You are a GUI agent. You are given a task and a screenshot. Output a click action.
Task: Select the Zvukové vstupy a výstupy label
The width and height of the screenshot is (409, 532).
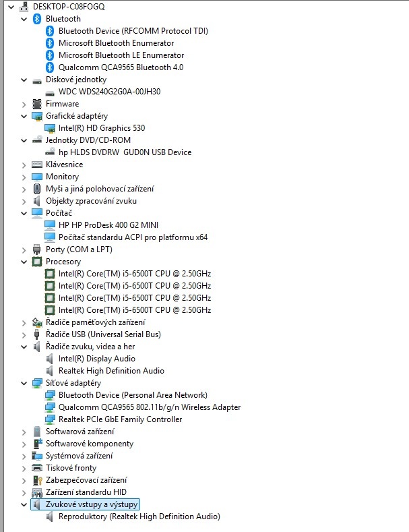pos(92,504)
